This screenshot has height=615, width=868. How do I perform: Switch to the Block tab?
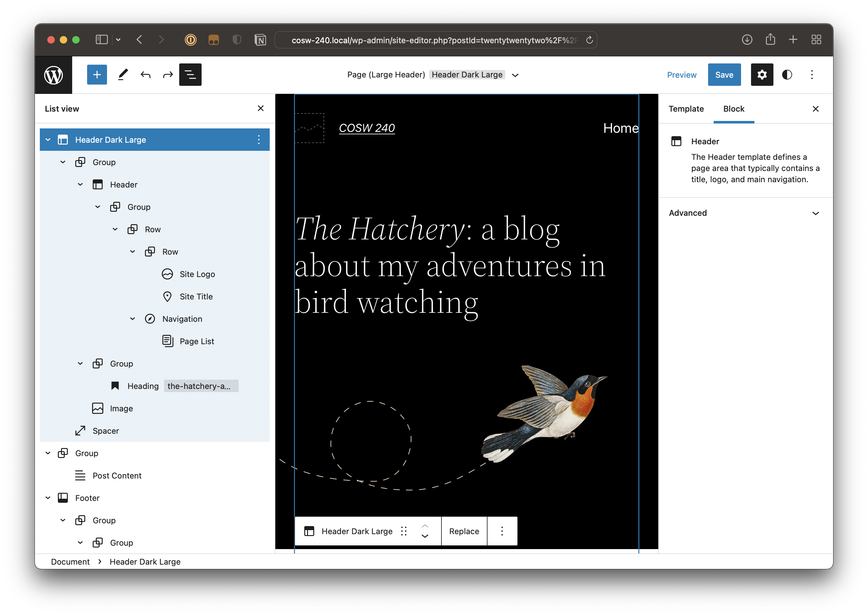click(733, 108)
